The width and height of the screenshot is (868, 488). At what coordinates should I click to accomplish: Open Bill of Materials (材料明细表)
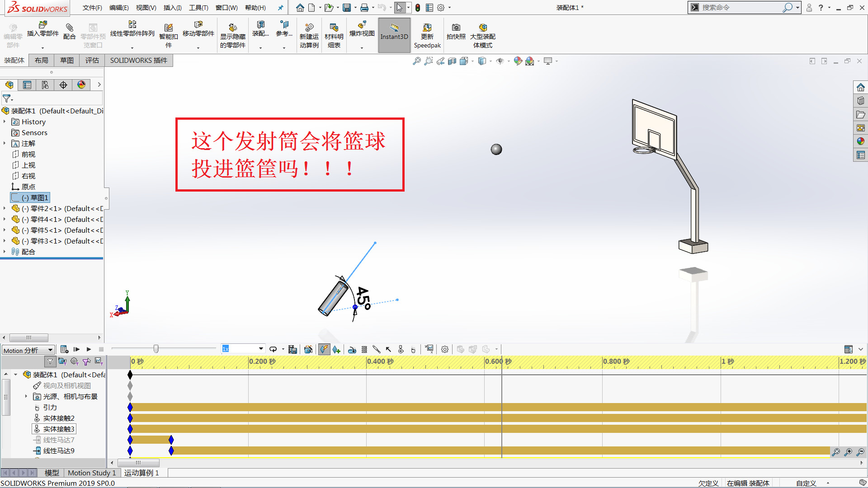point(334,35)
